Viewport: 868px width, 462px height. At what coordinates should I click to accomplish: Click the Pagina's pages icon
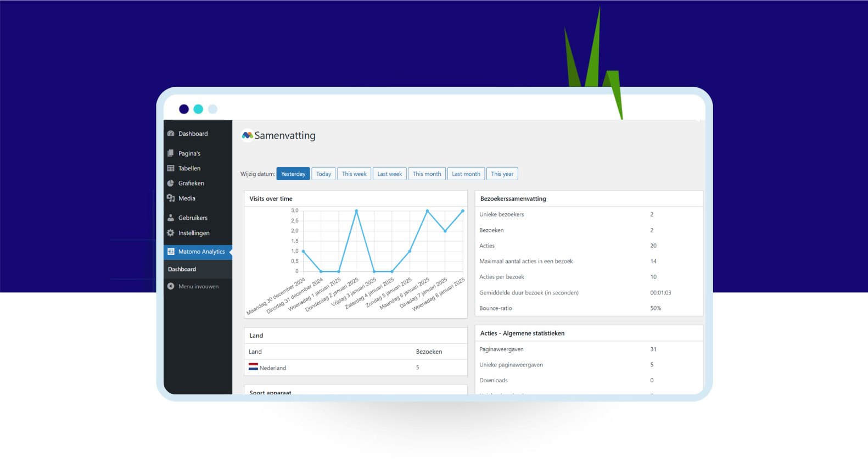[171, 153]
